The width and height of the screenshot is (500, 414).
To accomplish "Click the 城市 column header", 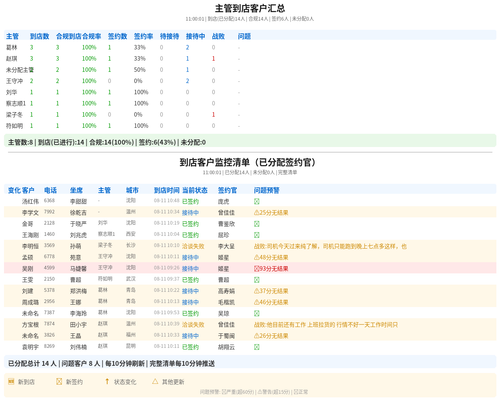I will (132, 190).
